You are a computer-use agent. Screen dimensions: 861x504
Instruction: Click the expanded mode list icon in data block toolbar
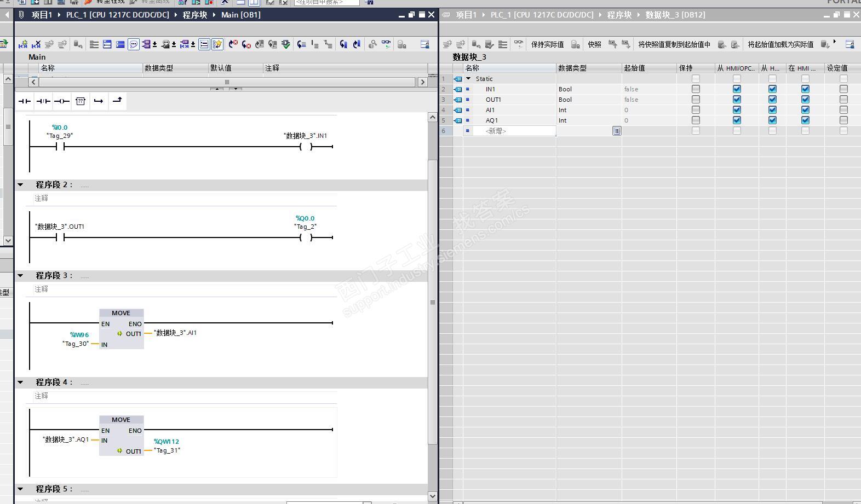503,44
